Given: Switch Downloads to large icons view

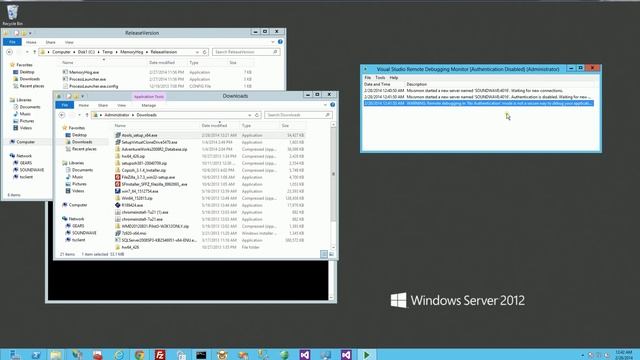Looking at the screenshot, I should (x=331, y=254).
